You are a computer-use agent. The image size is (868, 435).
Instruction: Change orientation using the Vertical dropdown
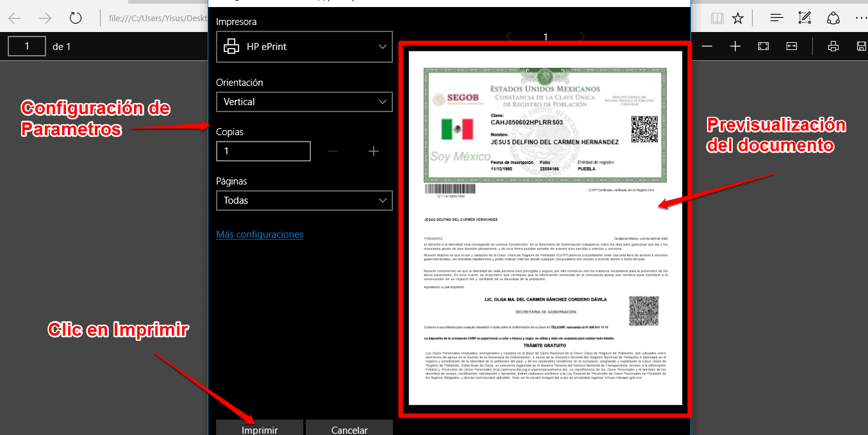pyautogui.click(x=304, y=101)
